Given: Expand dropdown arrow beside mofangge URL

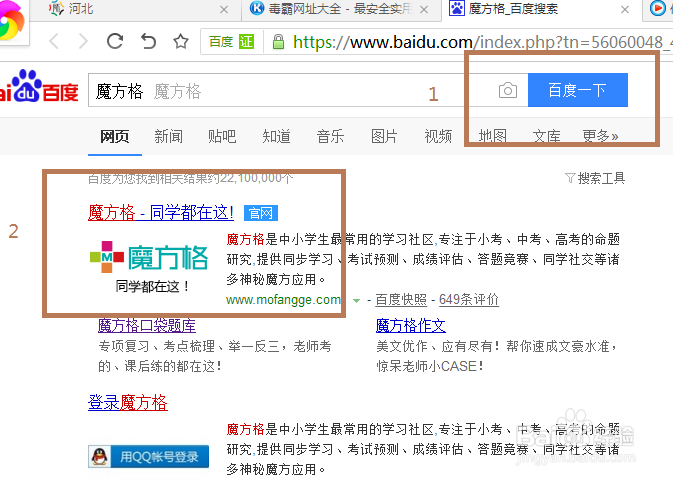Looking at the screenshot, I should coord(356,300).
